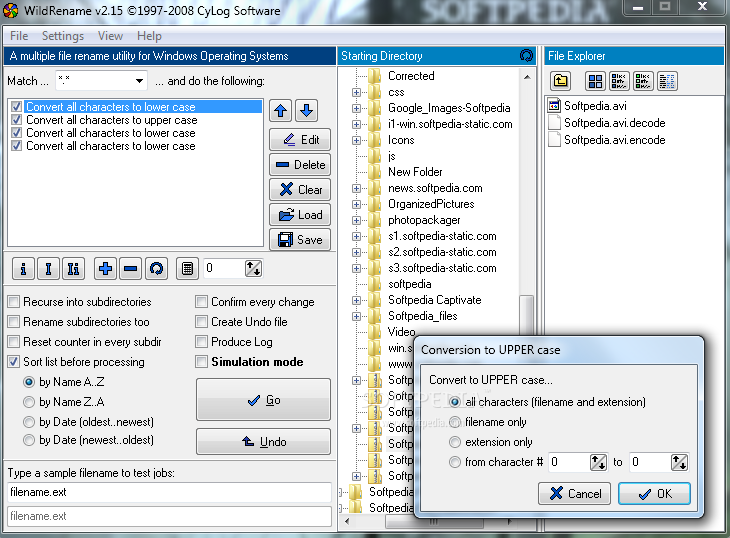Image resolution: width=730 pixels, height=538 pixels.
Task: Go up one folder in File Explorer
Action: [x=561, y=81]
